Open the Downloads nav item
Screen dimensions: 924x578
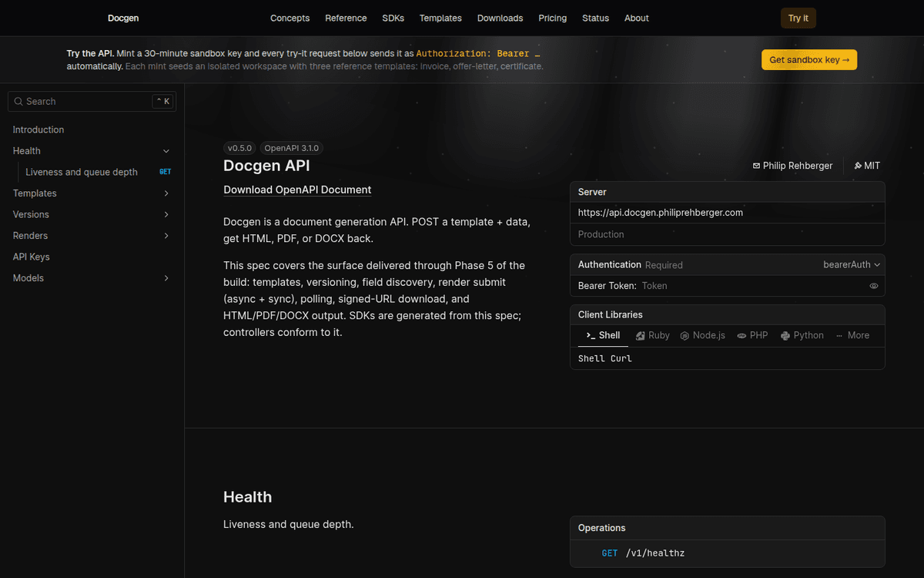pos(500,18)
